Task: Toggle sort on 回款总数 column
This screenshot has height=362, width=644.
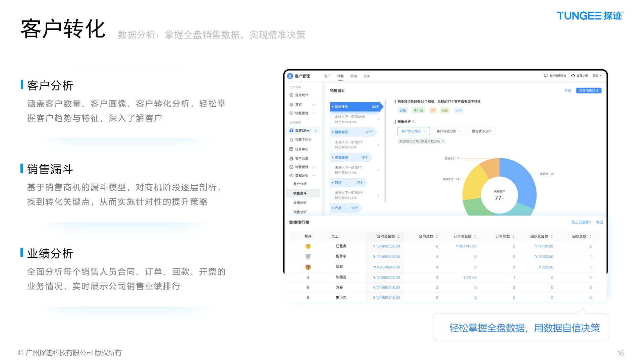Action: pyautogui.click(x=590, y=237)
